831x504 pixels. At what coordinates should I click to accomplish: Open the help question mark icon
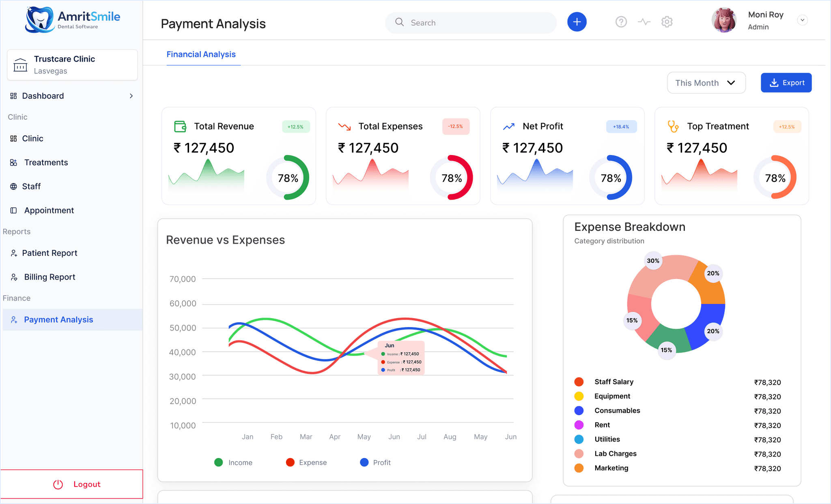[621, 22]
